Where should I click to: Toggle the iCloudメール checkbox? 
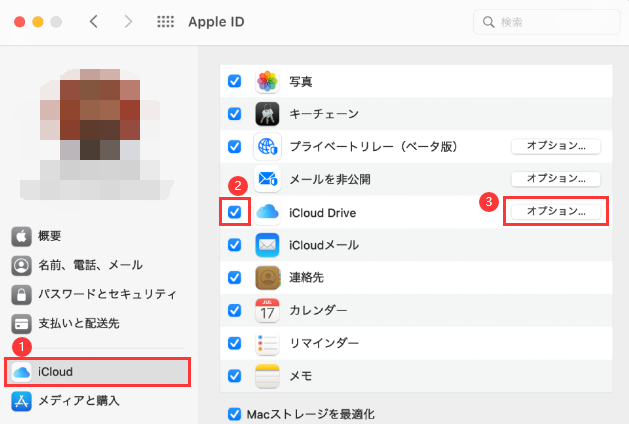coord(235,245)
